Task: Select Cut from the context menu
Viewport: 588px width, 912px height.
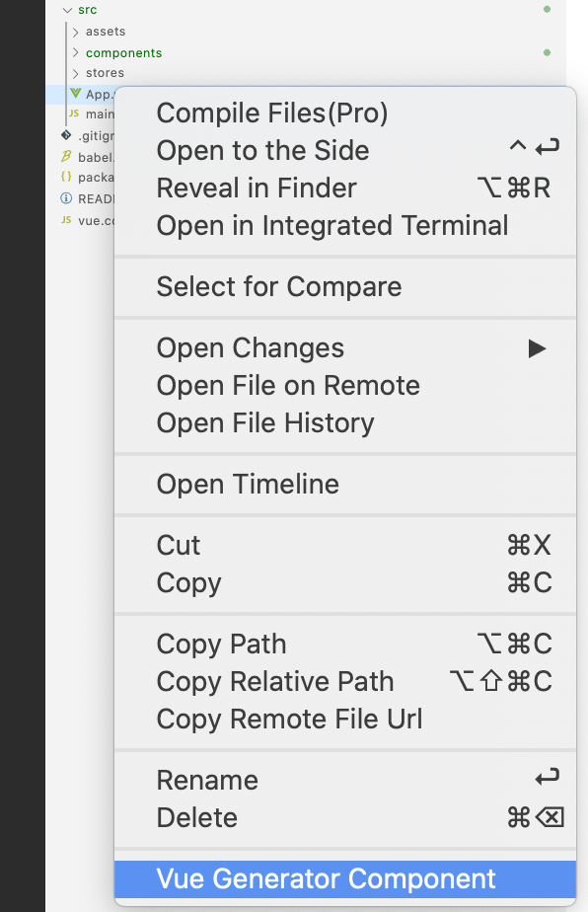Action: tap(178, 545)
